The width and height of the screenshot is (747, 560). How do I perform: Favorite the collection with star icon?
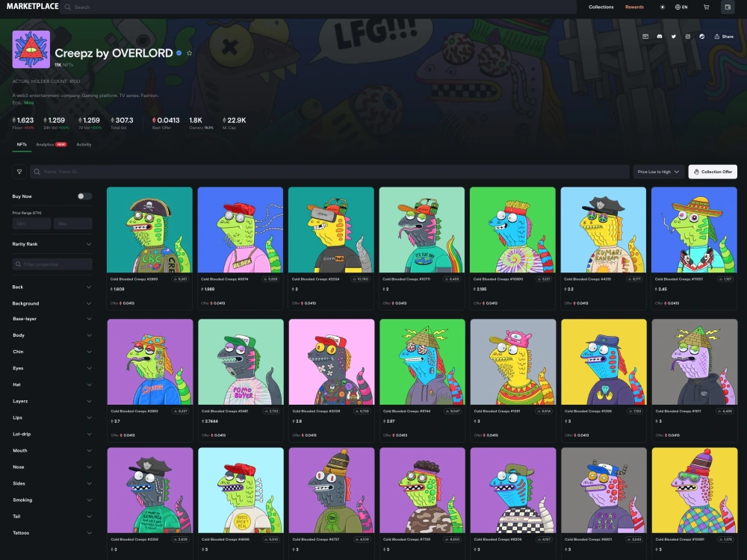click(x=189, y=53)
